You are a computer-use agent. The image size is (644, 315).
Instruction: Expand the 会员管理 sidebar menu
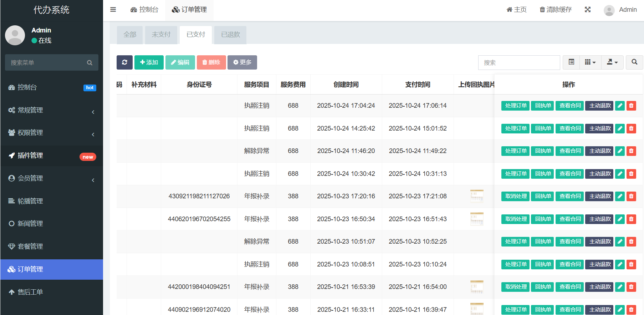[x=51, y=178]
